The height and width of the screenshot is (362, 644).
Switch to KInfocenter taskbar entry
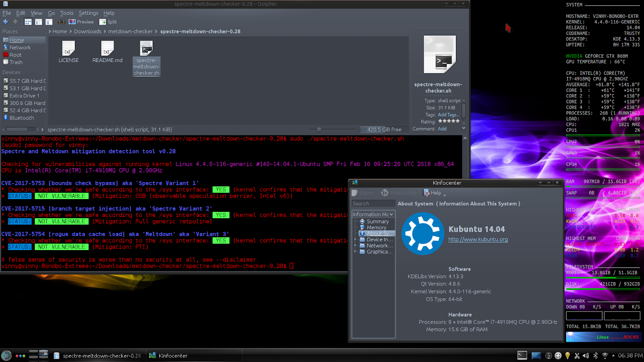194,356
